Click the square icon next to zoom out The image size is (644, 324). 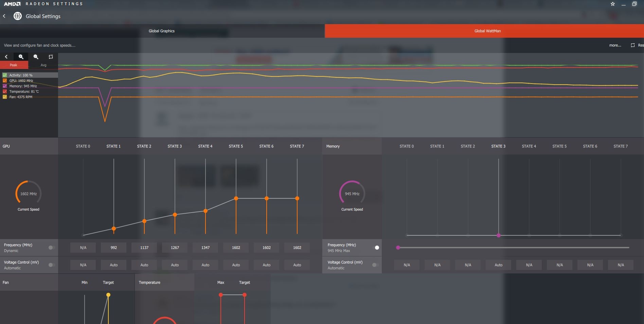pyautogui.click(x=51, y=57)
